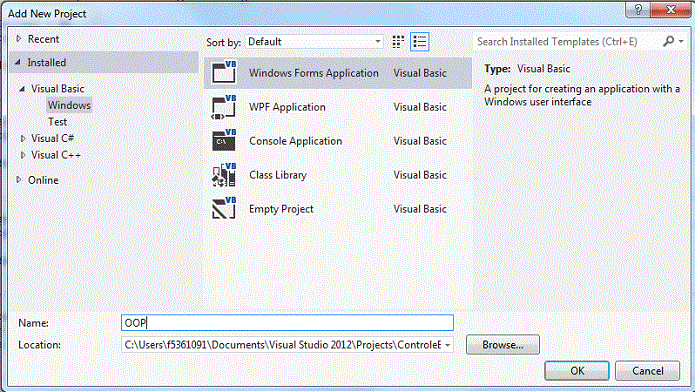Select the Windows tree item
Viewport: 695px width, 392px height.
[69, 105]
